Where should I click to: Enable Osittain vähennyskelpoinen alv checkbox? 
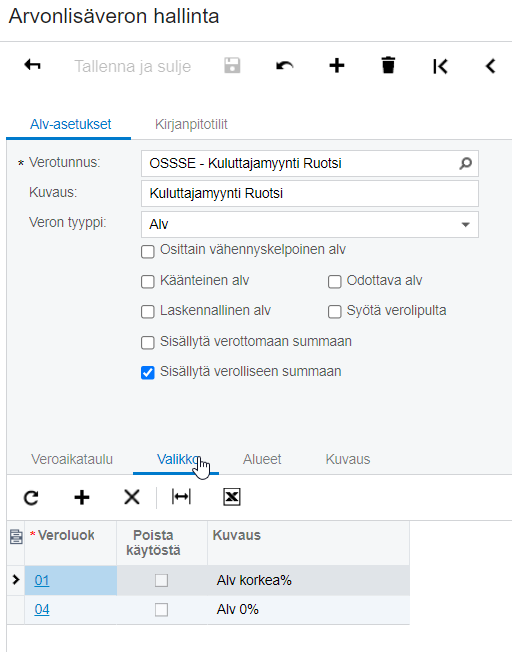click(148, 252)
